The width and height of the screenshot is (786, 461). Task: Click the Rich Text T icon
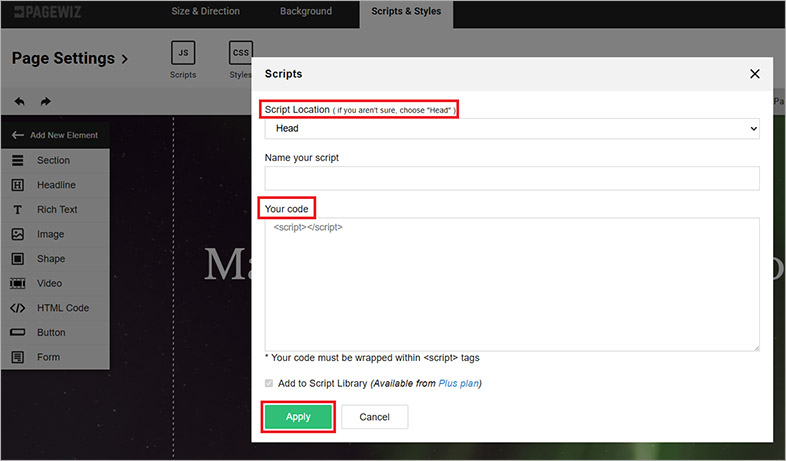click(x=18, y=209)
